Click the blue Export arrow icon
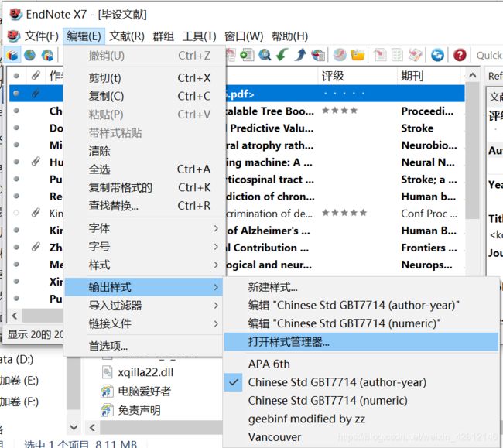The width and height of the screenshot is (503, 448). click(300, 54)
